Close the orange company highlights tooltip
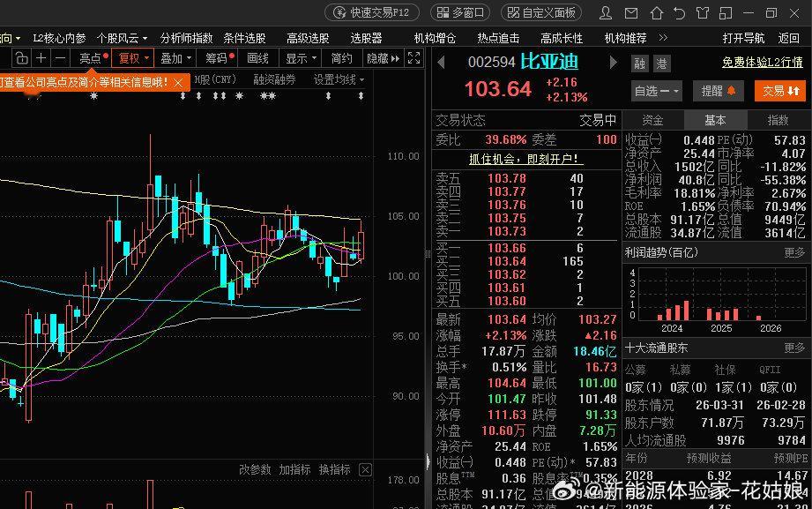 (178, 82)
